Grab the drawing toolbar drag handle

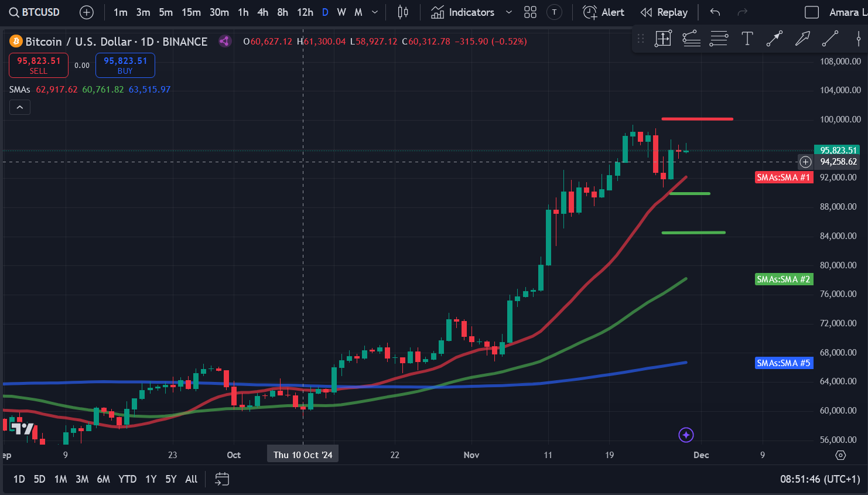(641, 39)
